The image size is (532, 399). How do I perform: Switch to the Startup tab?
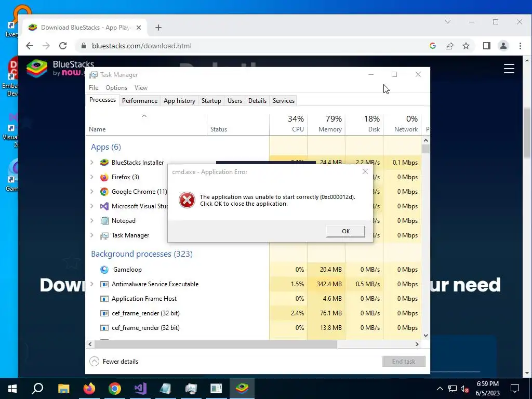(x=211, y=101)
